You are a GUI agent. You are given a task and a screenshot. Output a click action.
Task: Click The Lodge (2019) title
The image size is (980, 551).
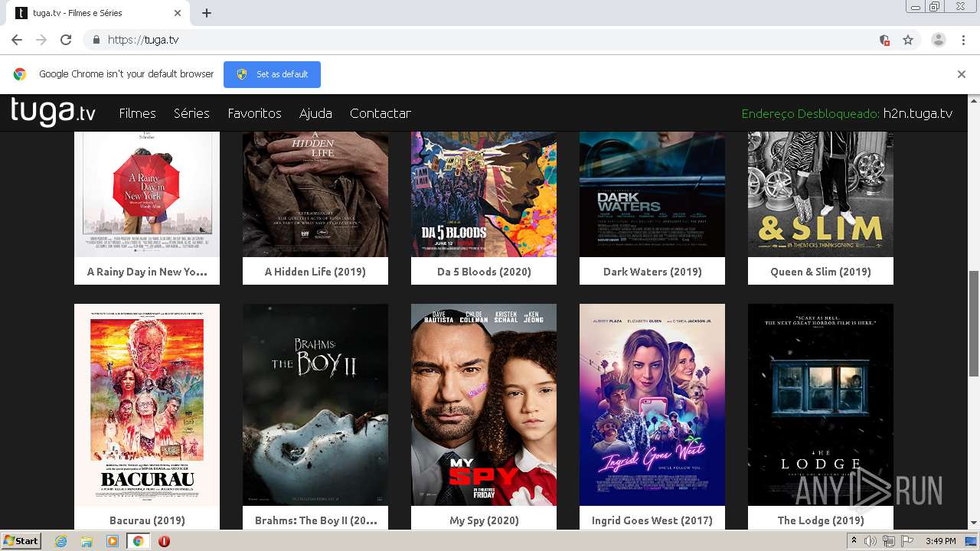point(821,520)
